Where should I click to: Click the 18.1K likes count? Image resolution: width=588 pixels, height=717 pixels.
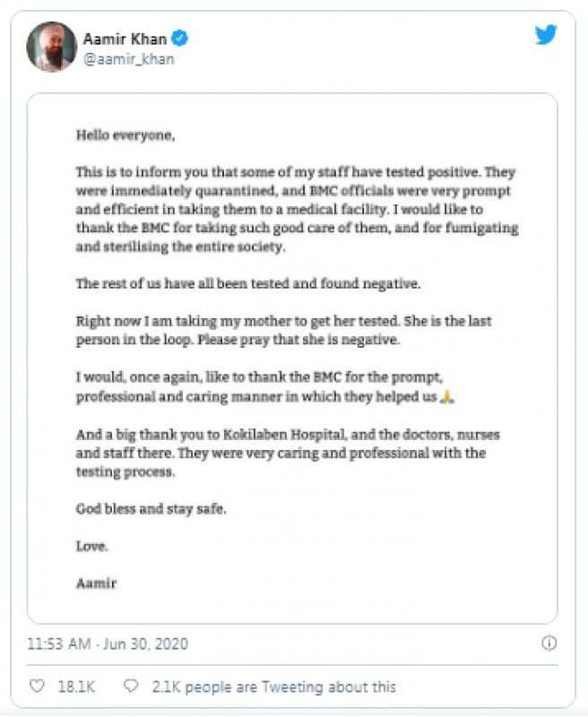[75, 687]
